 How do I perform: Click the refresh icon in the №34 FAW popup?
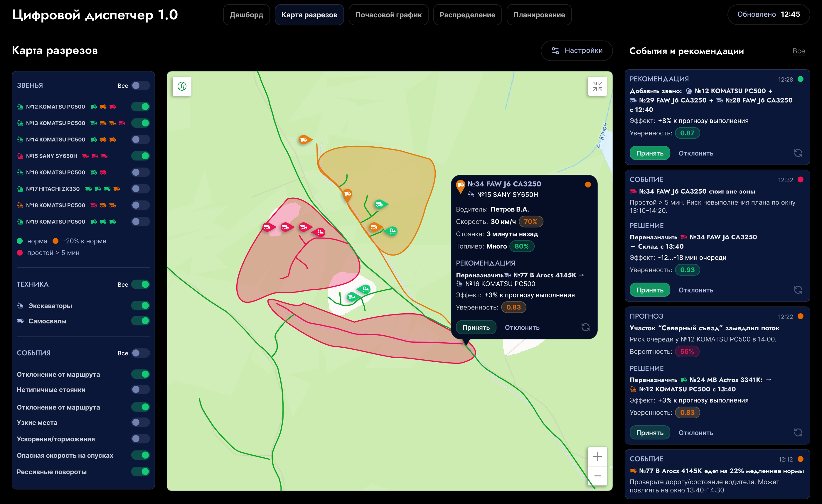[x=585, y=327]
